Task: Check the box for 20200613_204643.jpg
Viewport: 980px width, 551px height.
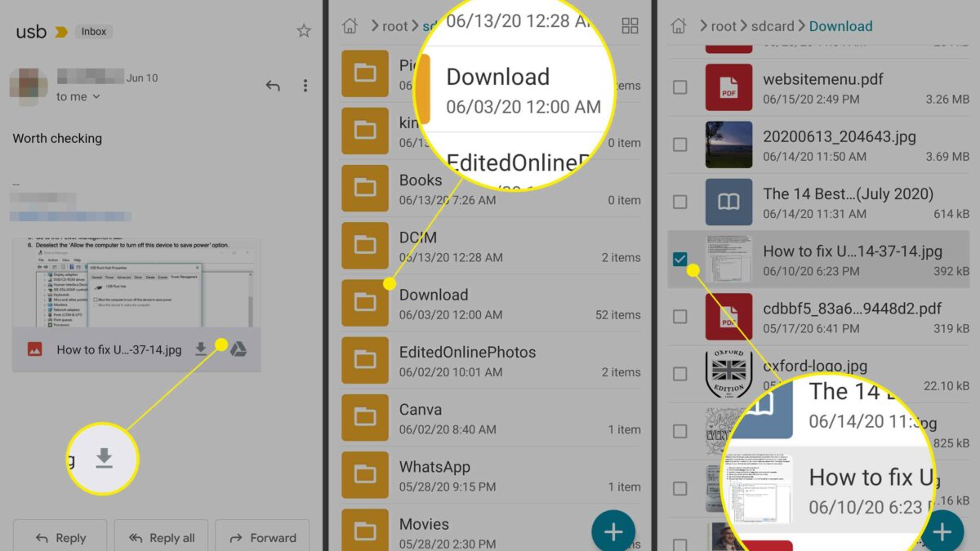Action: [679, 144]
